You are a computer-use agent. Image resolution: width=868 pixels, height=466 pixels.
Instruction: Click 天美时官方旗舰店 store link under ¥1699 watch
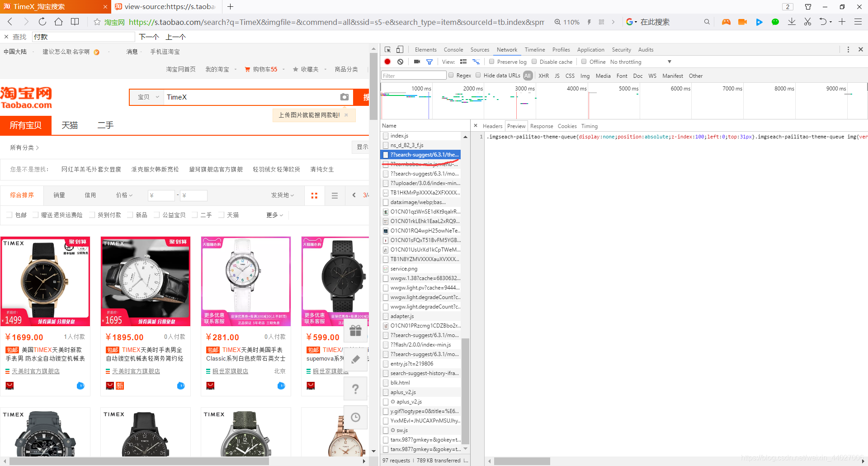click(36, 371)
